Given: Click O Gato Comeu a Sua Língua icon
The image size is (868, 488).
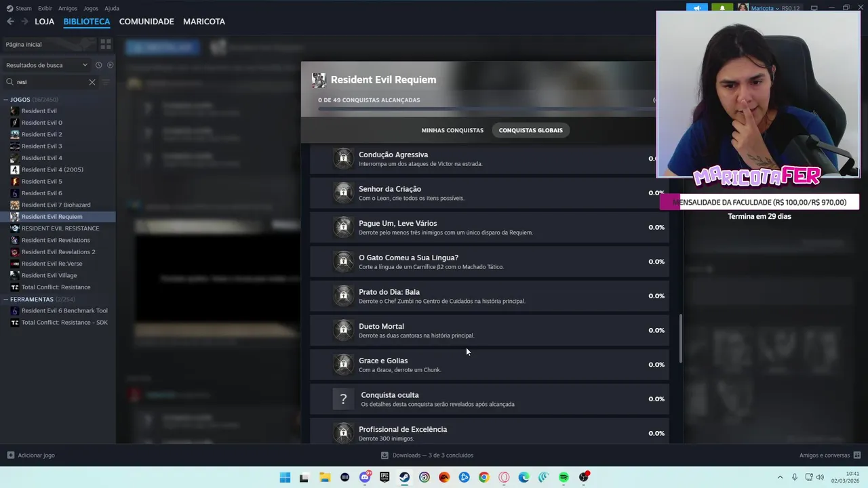Looking at the screenshot, I should [343, 262].
